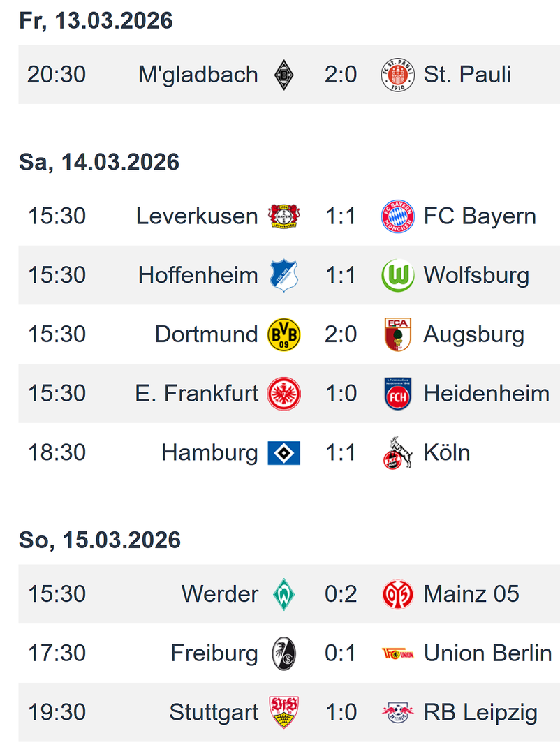Click the Werder vs Mainz 0:2 result
The width and height of the screenshot is (560, 754).
(341, 594)
